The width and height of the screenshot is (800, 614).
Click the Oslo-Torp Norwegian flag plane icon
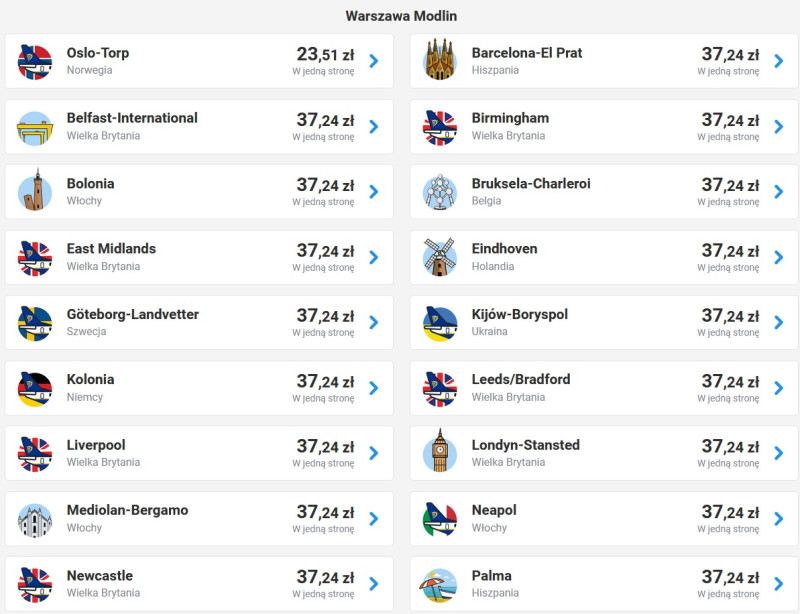[35, 62]
